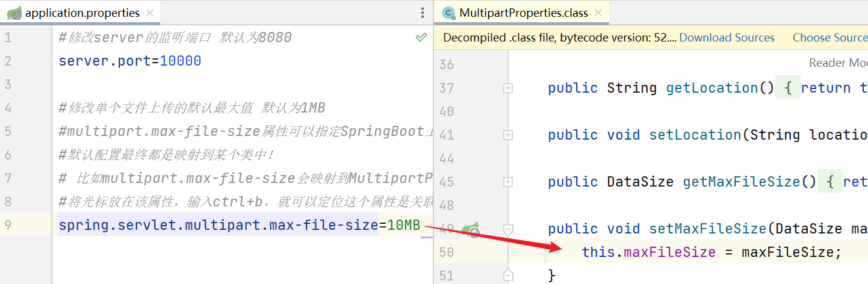Click the comment on line 4 about 1MB

coord(192,108)
